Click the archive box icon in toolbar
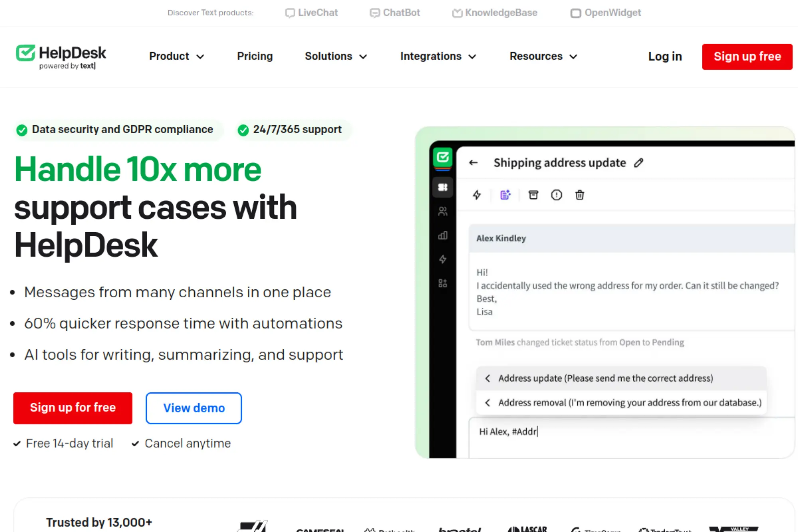Viewport: 798px width, 532px height. tap(533, 195)
